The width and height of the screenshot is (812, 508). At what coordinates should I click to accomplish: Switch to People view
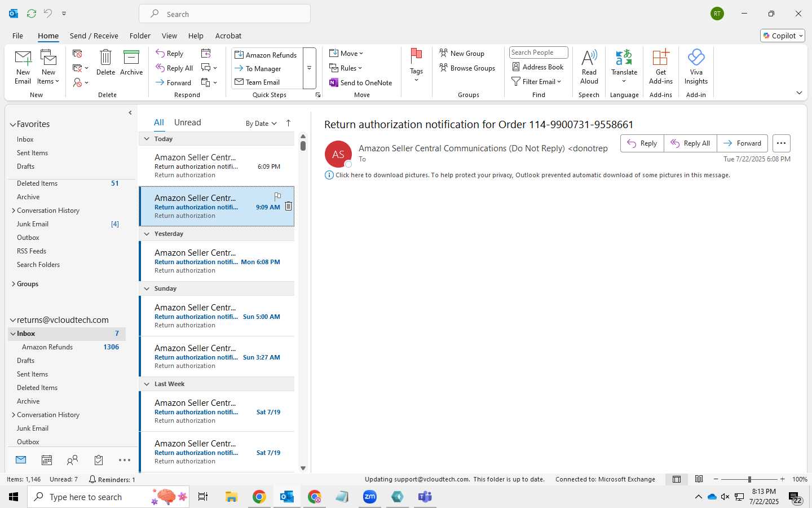point(72,460)
